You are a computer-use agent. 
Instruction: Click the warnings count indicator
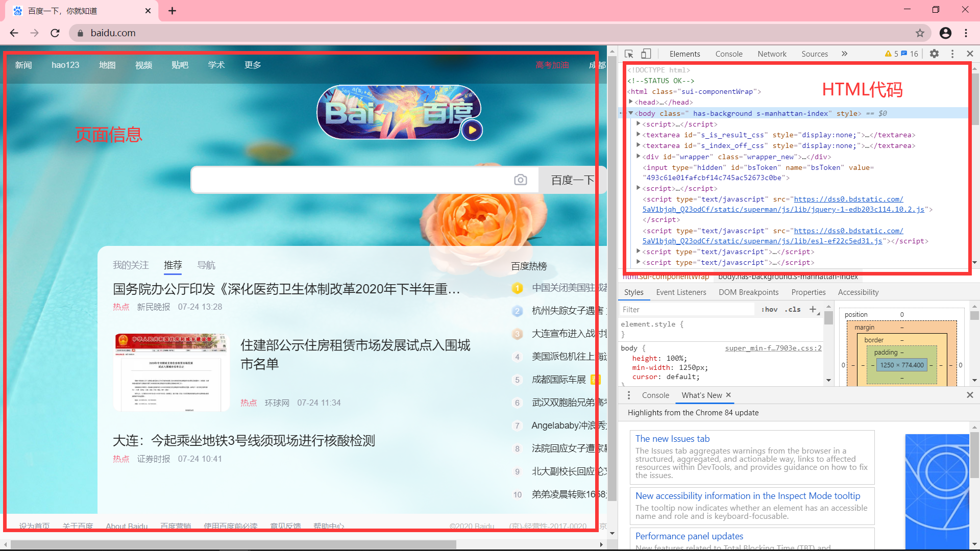tap(891, 54)
